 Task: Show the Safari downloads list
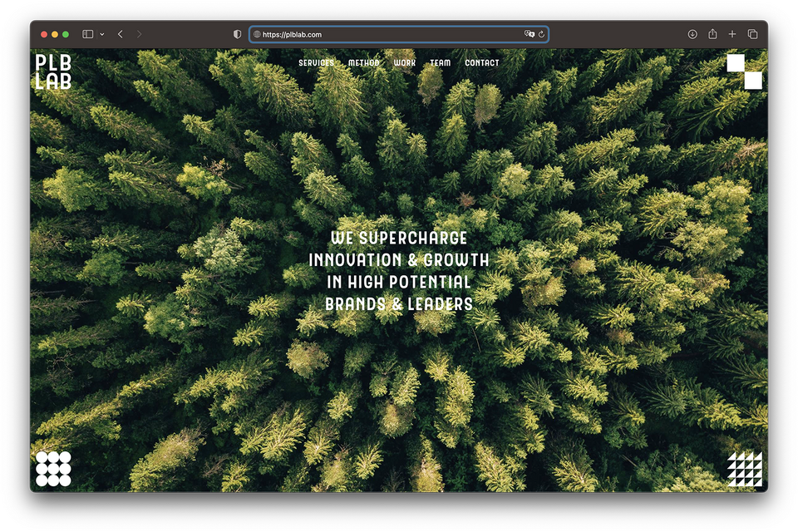[x=692, y=34]
